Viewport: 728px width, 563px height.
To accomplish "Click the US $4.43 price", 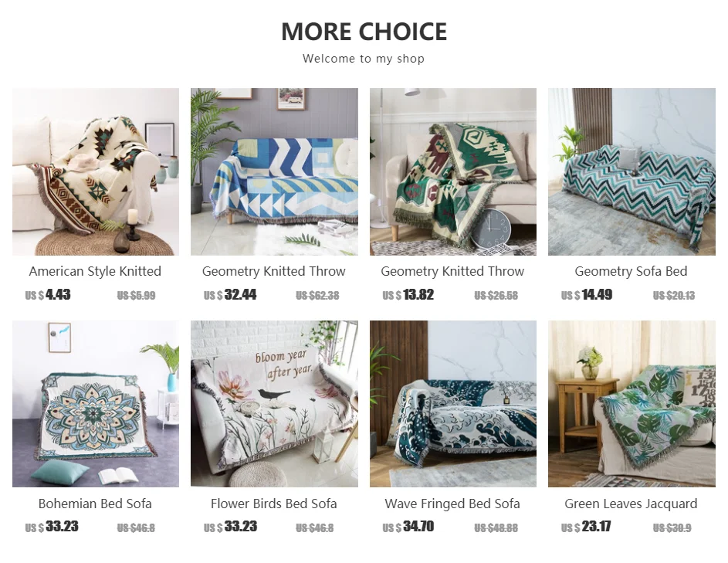I will pyautogui.click(x=48, y=294).
